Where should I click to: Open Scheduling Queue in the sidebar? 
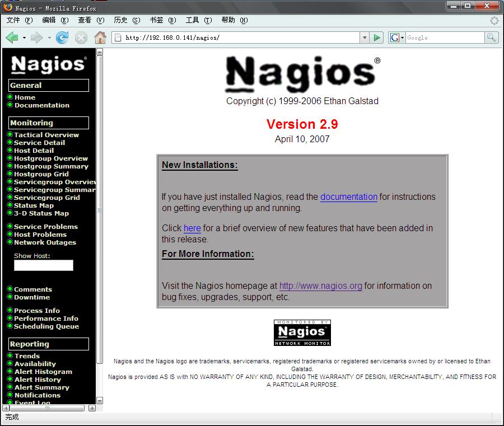[x=46, y=326]
